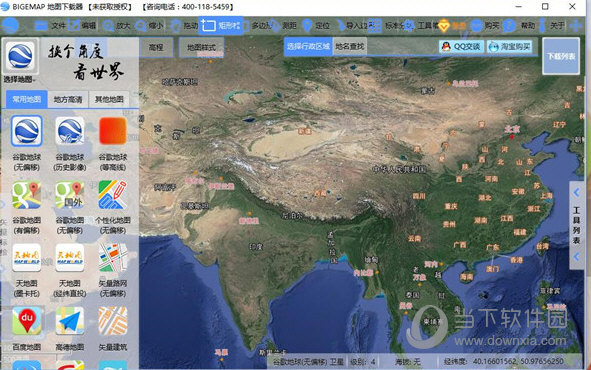The image size is (591, 370).
Task: Click the cross-arrows icon at toolbar end
Action: click(576, 26)
